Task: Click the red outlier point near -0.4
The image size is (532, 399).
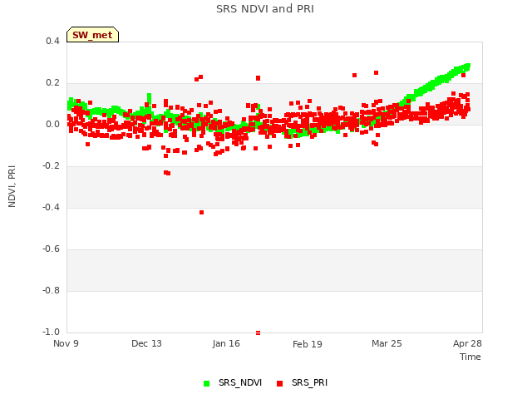Action: coord(201,213)
